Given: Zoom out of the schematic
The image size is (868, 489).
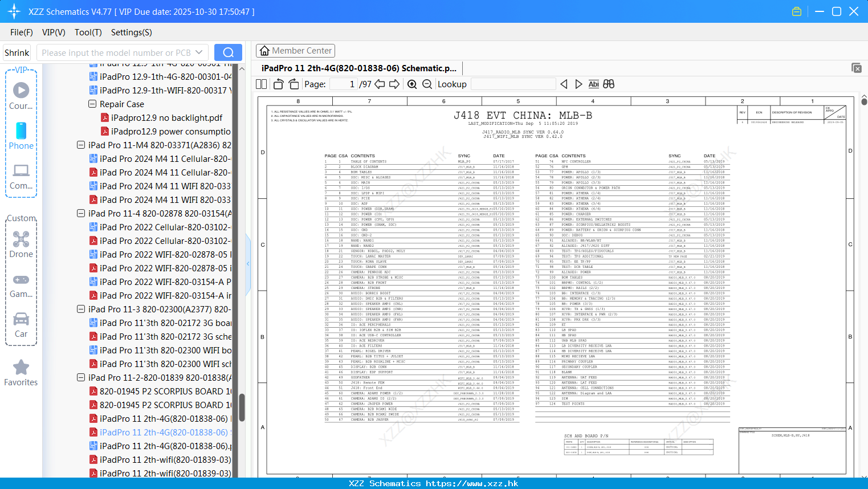Looking at the screenshot, I should [x=427, y=84].
